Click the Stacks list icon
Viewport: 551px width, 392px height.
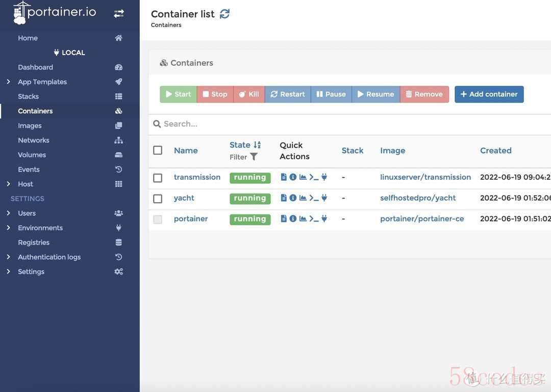click(119, 96)
